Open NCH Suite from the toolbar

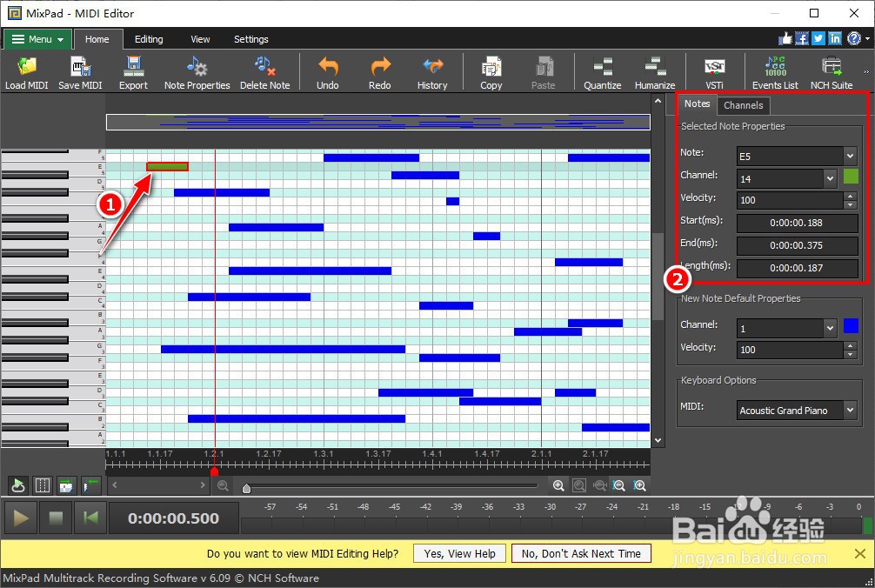coord(832,73)
